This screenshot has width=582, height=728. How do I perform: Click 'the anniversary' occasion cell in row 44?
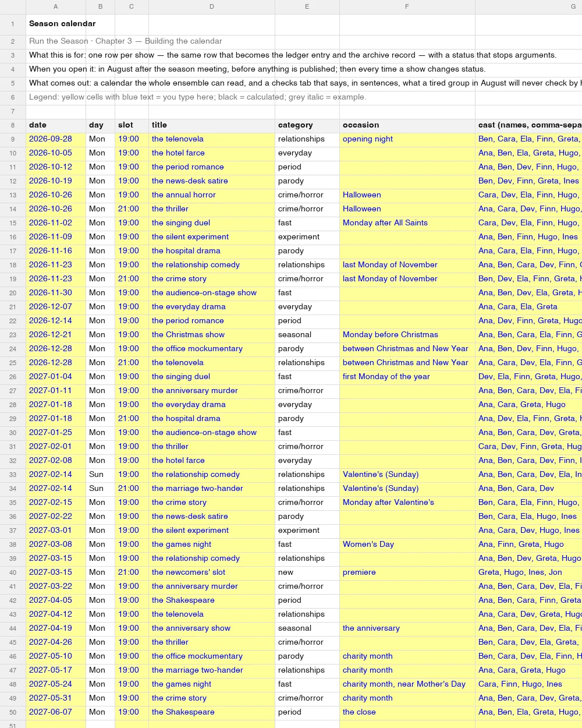(x=407, y=628)
